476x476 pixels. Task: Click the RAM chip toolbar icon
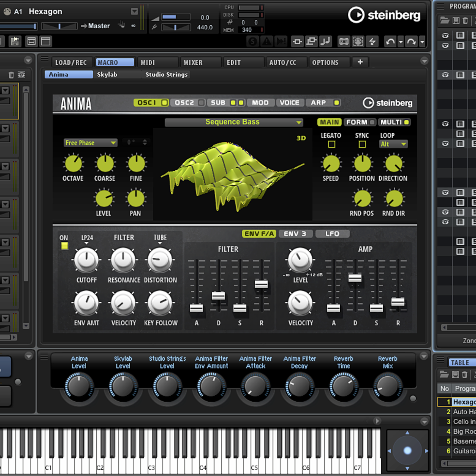[344, 41]
